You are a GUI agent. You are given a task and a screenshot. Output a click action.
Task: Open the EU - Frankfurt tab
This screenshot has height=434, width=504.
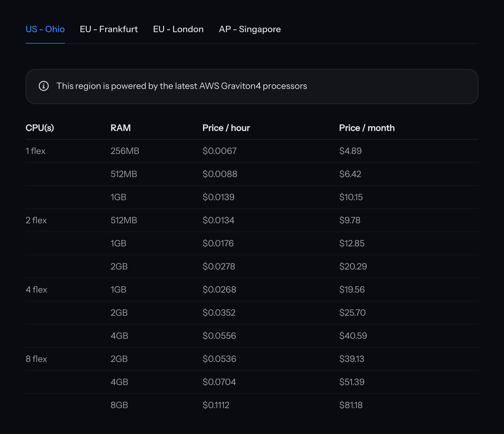[x=109, y=29]
